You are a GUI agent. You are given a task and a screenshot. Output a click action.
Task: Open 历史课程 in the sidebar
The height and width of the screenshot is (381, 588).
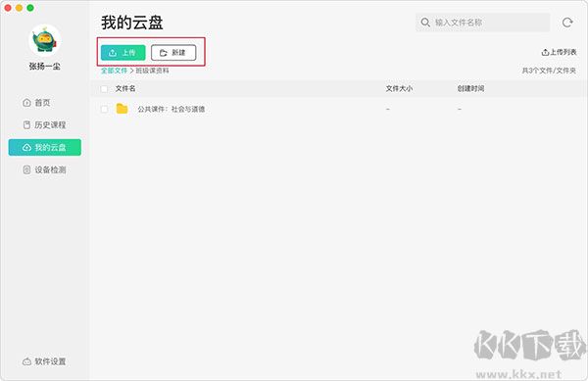point(44,124)
